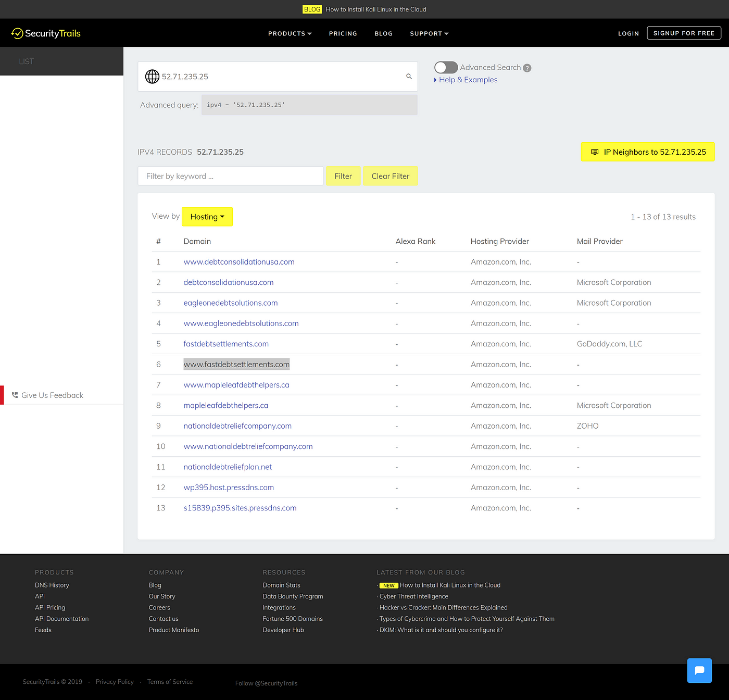The image size is (729, 700).
Task: Open Cyber Threat Intelligence blog post
Action: pyautogui.click(x=414, y=596)
